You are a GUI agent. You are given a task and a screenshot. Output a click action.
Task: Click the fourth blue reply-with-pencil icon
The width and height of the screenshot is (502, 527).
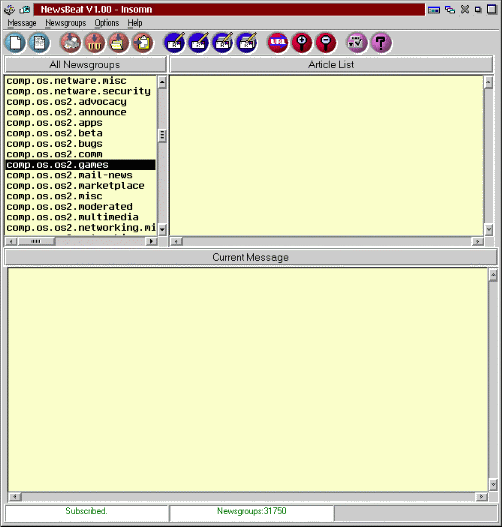[247, 43]
